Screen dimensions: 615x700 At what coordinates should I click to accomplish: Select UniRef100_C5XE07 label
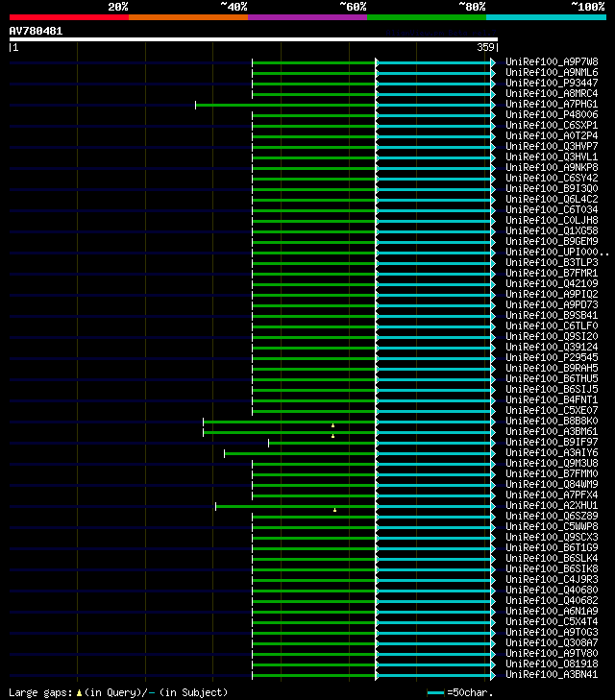(552, 410)
